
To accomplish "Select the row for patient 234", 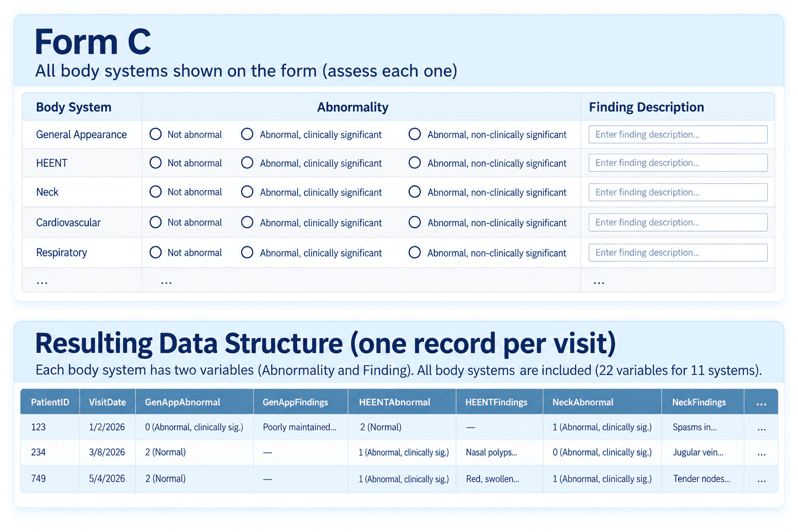I will pos(399,453).
